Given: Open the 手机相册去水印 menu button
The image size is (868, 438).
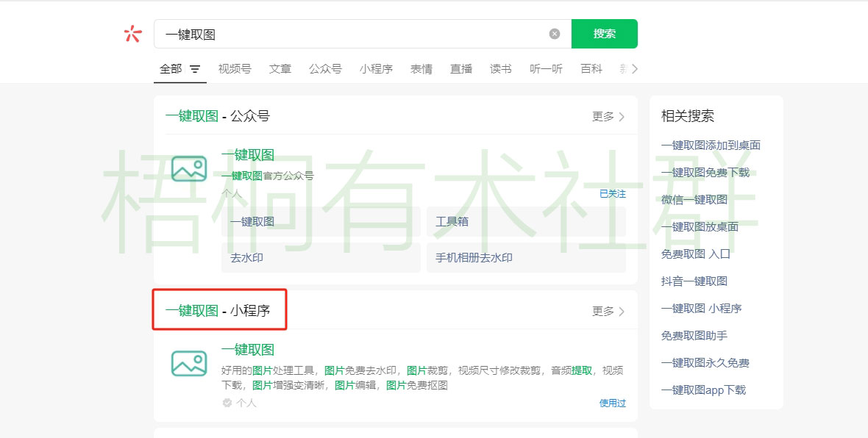Looking at the screenshot, I should (x=526, y=258).
